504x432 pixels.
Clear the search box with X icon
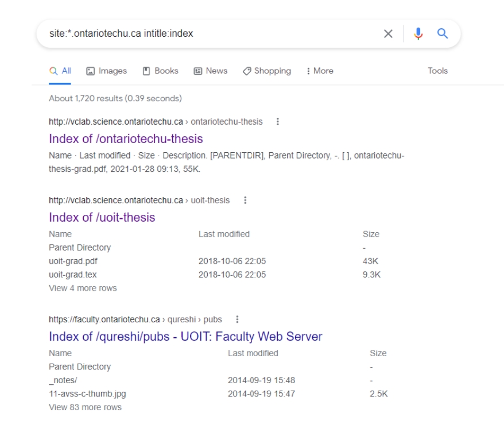[x=388, y=33]
